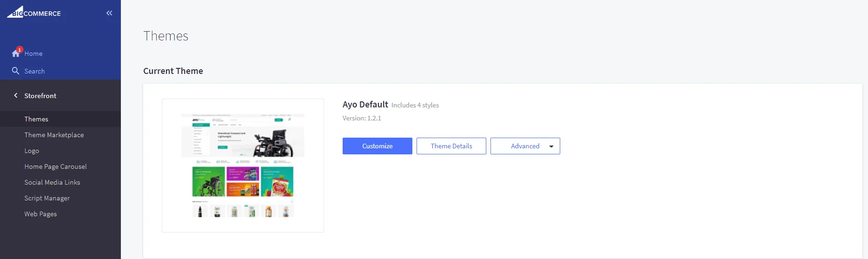Collapse the sidebar with double-chevron icon
The image size is (868, 259).
click(x=109, y=13)
